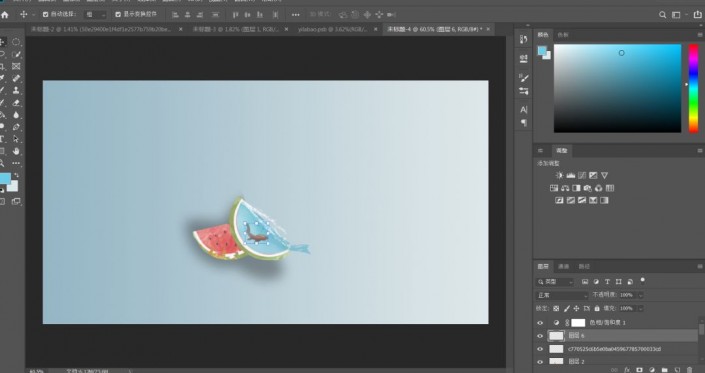This screenshot has width=705, height=373.
Task: Select the Eraser tool
Action: [16, 102]
